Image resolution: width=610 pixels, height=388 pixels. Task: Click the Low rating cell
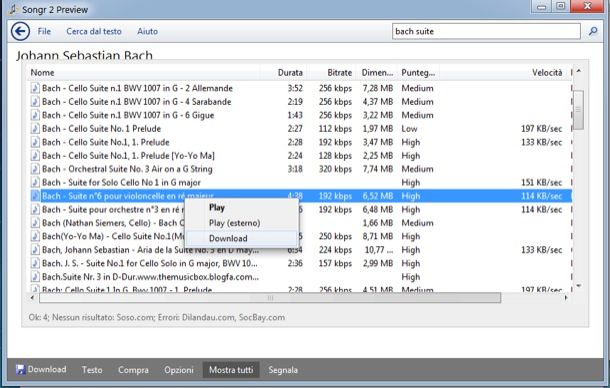[409, 128]
